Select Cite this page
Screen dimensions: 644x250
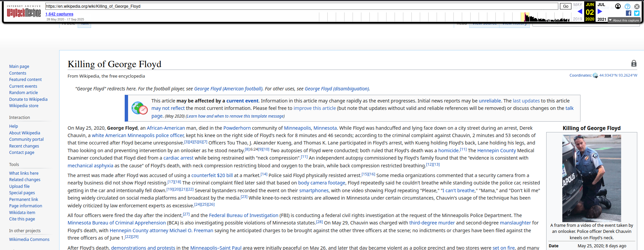point(22,219)
